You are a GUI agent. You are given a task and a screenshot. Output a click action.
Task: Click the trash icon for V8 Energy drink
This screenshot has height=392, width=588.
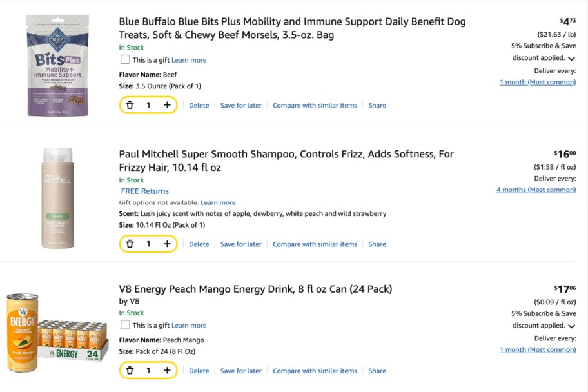(x=130, y=370)
